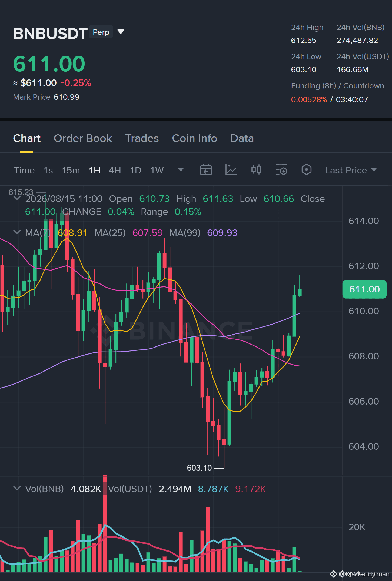Click the High value 611.63
This screenshot has height=581, width=392.
tap(218, 199)
